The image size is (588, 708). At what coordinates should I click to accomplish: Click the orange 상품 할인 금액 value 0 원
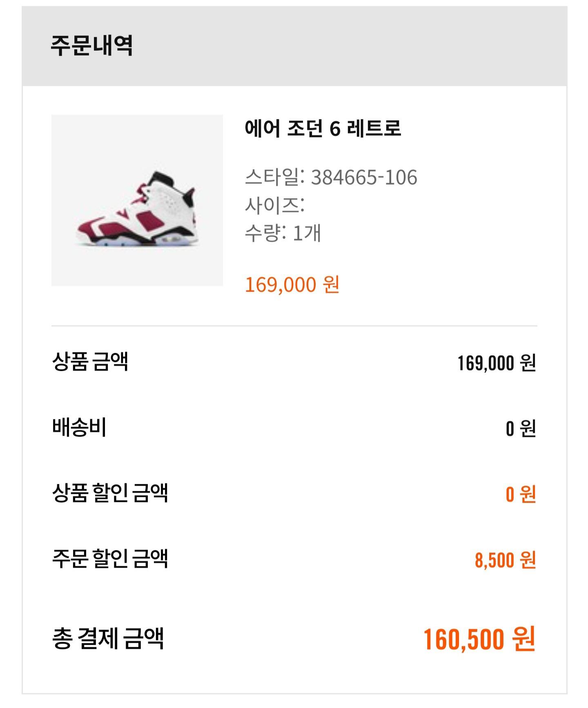tap(521, 494)
